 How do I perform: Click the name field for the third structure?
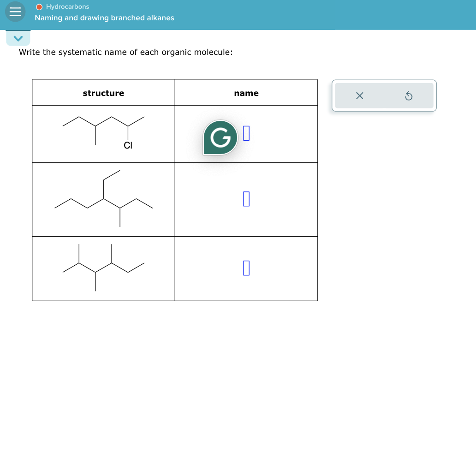(x=246, y=268)
